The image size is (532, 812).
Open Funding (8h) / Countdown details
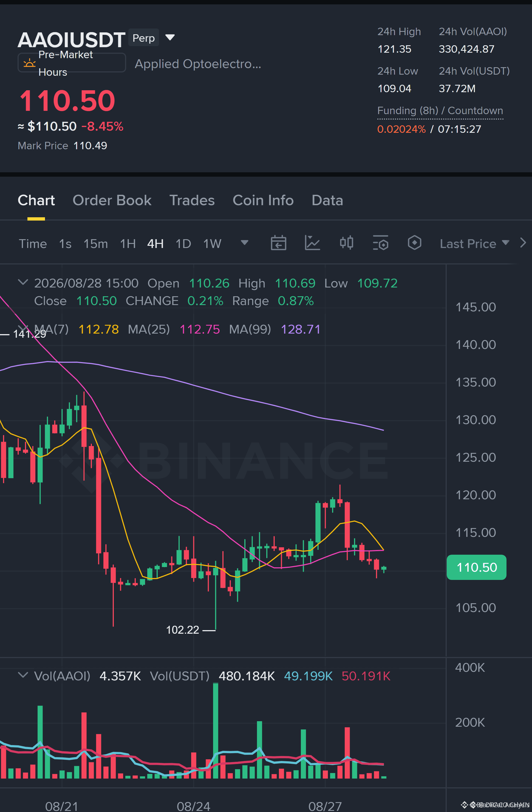click(440, 111)
